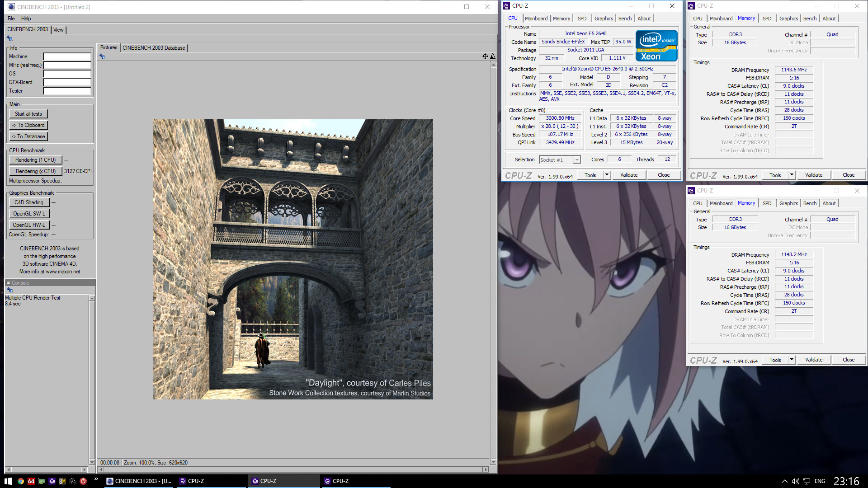The image size is (868, 488).
Task: Run Rendering (1 CPU) benchmark
Action: [35, 160]
